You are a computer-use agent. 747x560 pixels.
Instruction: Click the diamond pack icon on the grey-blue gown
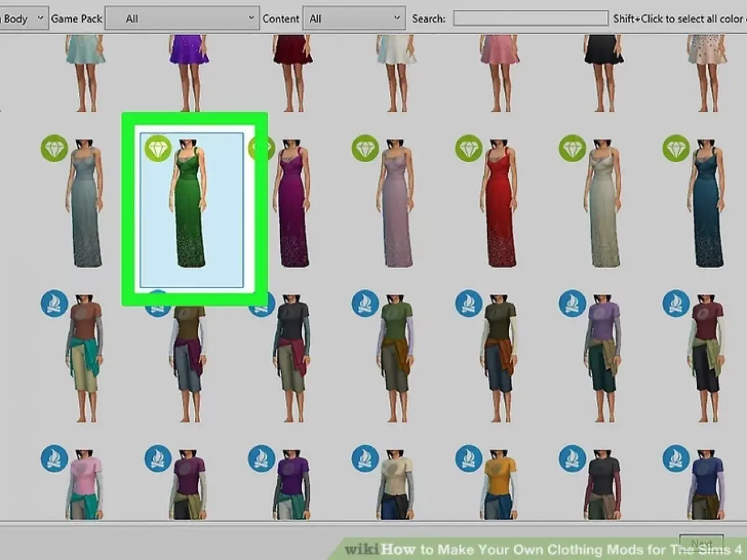point(54,149)
